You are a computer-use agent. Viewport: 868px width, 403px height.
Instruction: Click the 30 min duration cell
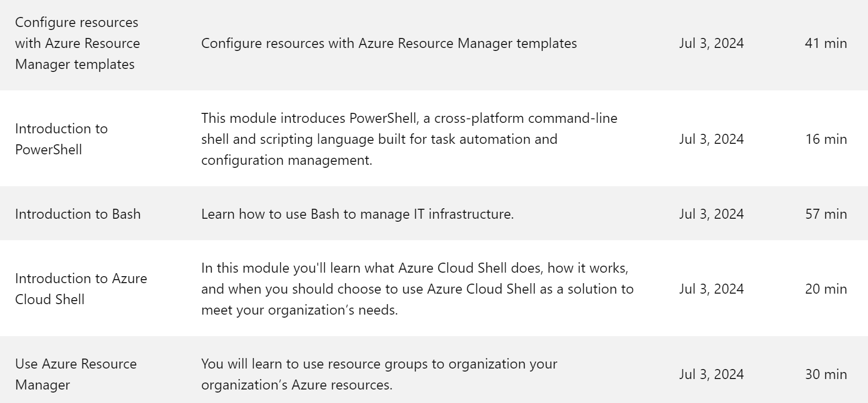pos(826,375)
